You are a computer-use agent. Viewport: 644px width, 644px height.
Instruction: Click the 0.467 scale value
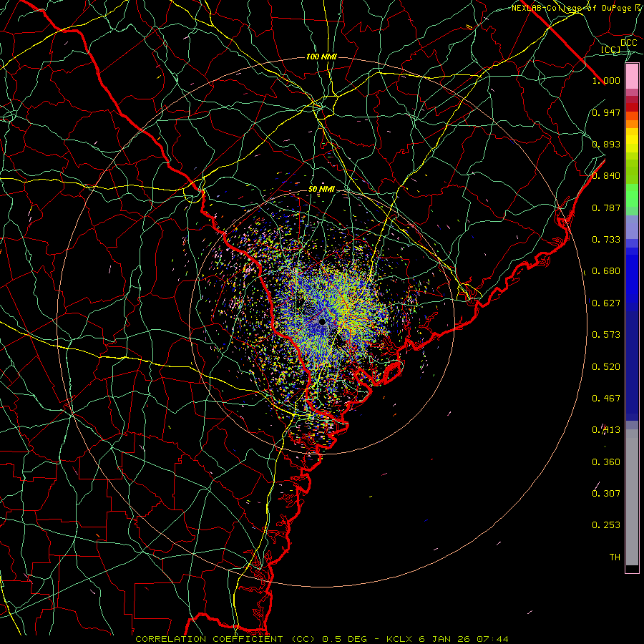pyautogui.click(x=606, y=399)
